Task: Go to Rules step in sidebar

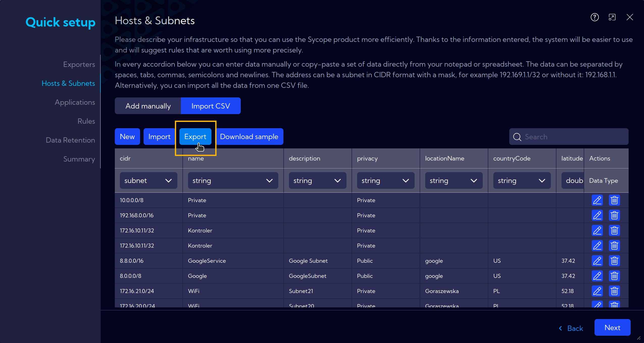Action: click(86, 121)
